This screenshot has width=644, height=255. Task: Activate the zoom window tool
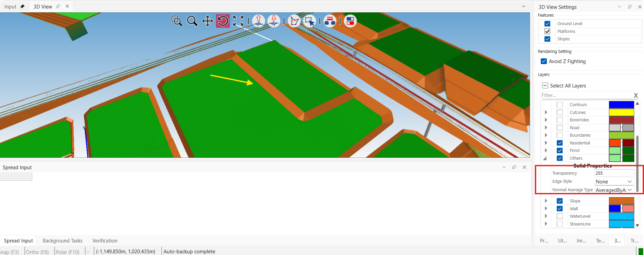point(177,21)
